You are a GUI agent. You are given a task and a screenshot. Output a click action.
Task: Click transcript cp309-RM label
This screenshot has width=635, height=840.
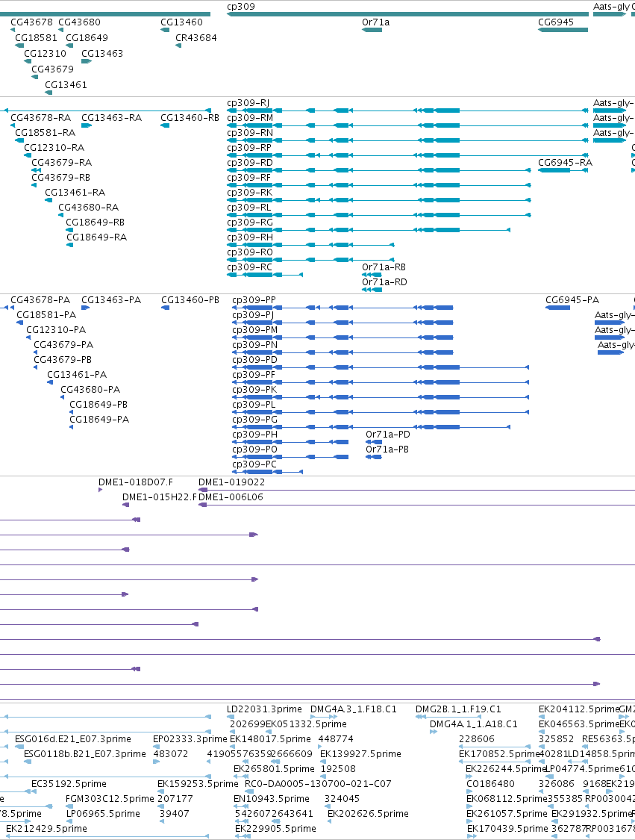(250, 118)
